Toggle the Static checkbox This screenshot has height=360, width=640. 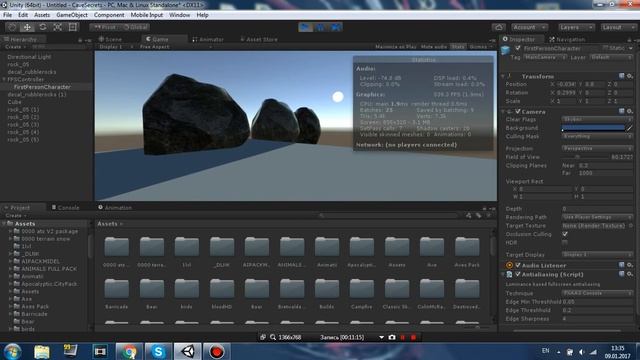tap(605, 48)
